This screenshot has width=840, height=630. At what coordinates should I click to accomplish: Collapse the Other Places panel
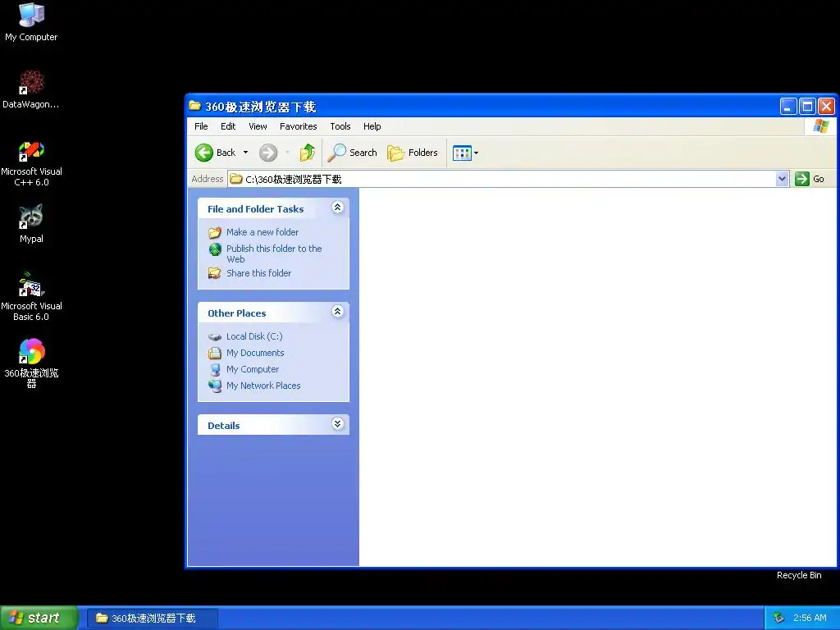[x=337, y=312]
